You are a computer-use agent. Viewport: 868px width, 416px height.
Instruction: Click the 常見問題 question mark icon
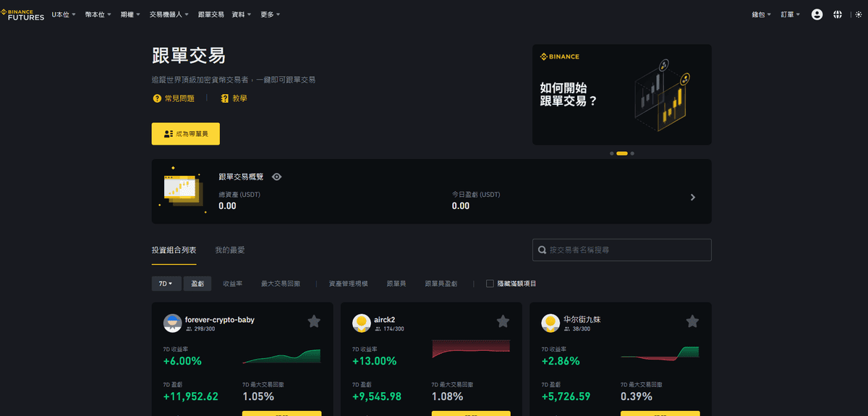point(157,98)
